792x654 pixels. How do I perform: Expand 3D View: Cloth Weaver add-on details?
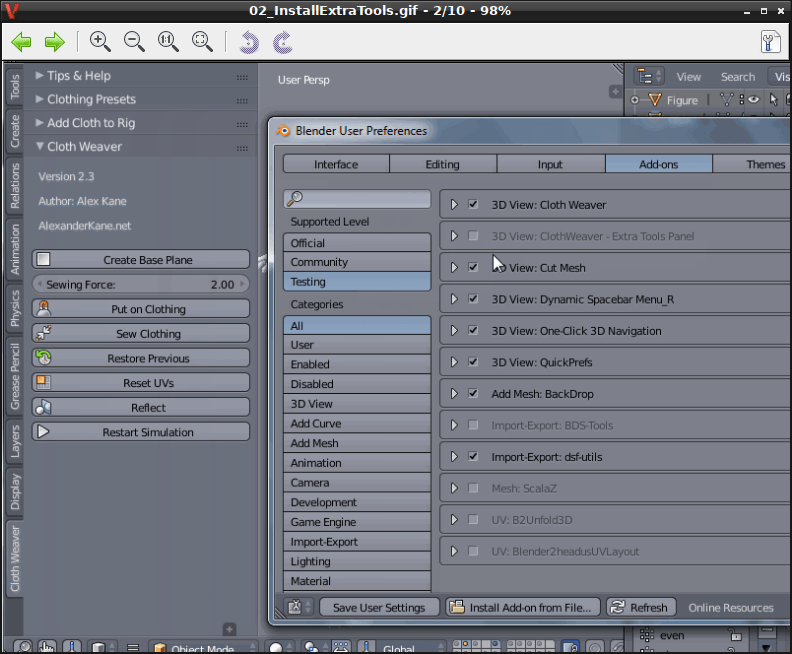tap(454, 205)
